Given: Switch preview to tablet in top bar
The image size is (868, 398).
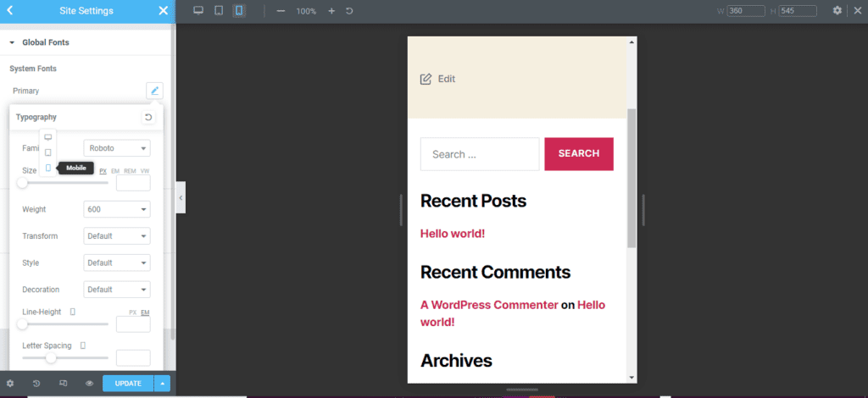Looking at the screenshot, I should pyautogui.click(x=219, y=10).
